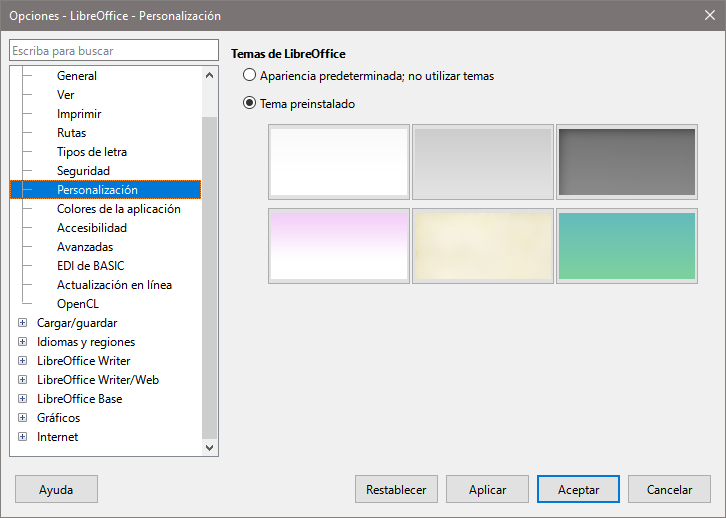Select the Idiomas y regiones label
This screenshot has width=726, height=518.
86,342
